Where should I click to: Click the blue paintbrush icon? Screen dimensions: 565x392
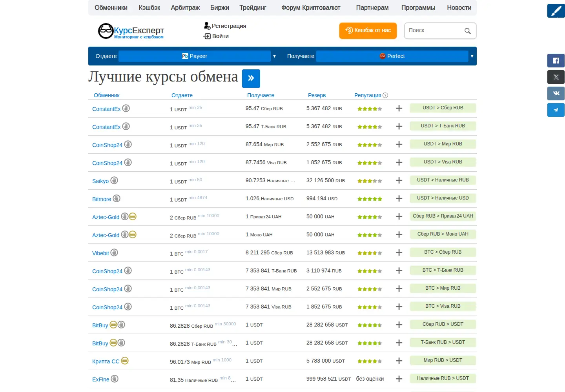pyautogui.click(x=556, y=11)
